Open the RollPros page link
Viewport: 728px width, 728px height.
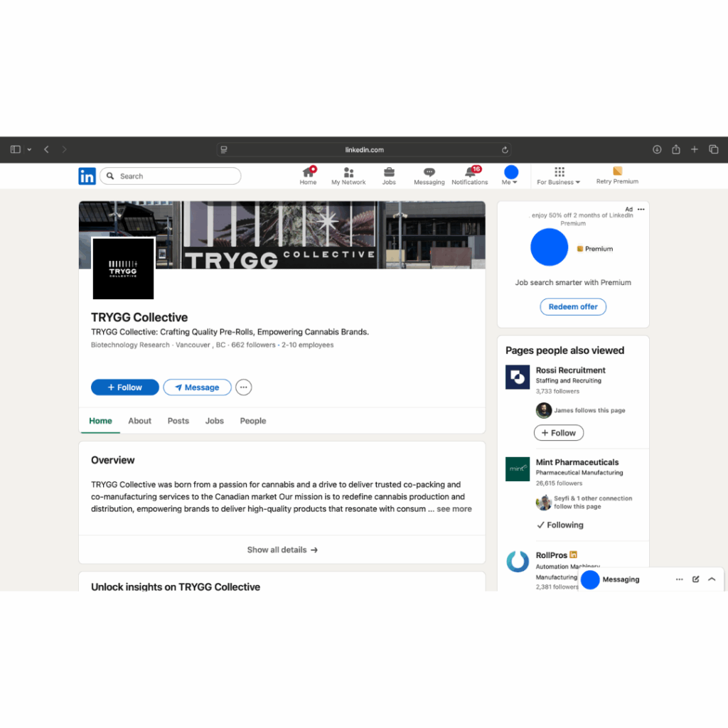(x=552, y=555)
